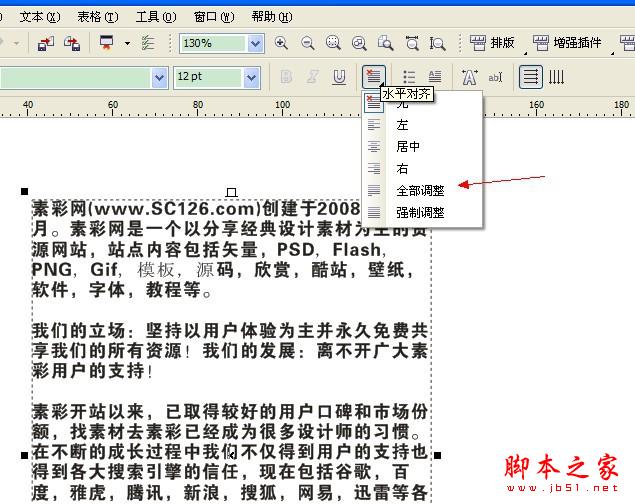Click Zoom to Selected icon
This screenshot has width=635, height=504.
tap(333, 43)
